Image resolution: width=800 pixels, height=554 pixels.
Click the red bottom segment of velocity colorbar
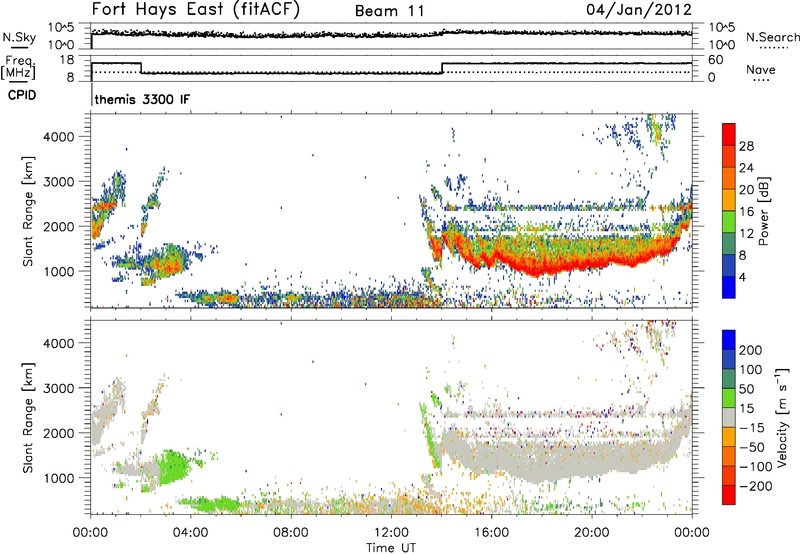tap(729, 495)
